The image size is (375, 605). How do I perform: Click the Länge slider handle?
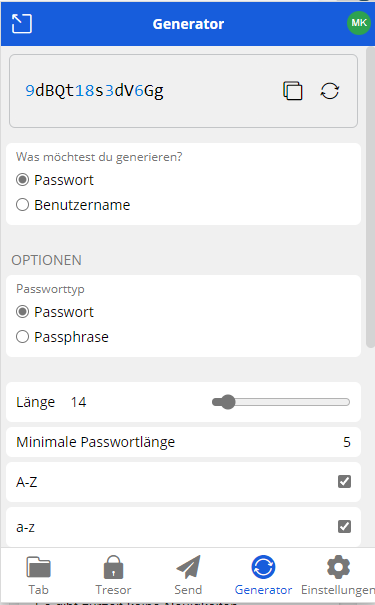[228, 402]
